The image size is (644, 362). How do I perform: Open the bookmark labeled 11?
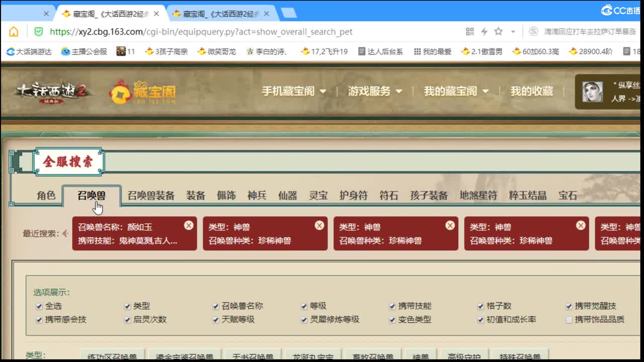pyautogui.click(x=126, y=51)
